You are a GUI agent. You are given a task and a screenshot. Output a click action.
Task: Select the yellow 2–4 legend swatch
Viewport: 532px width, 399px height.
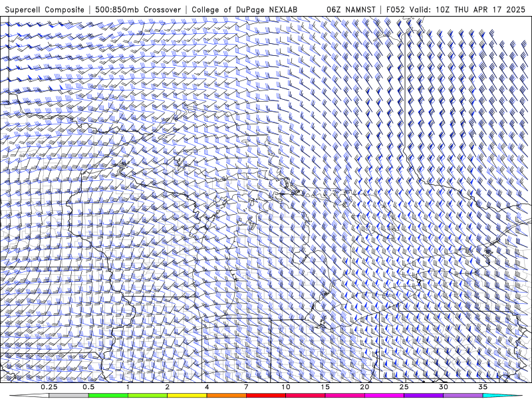click(x=187, y=396)
